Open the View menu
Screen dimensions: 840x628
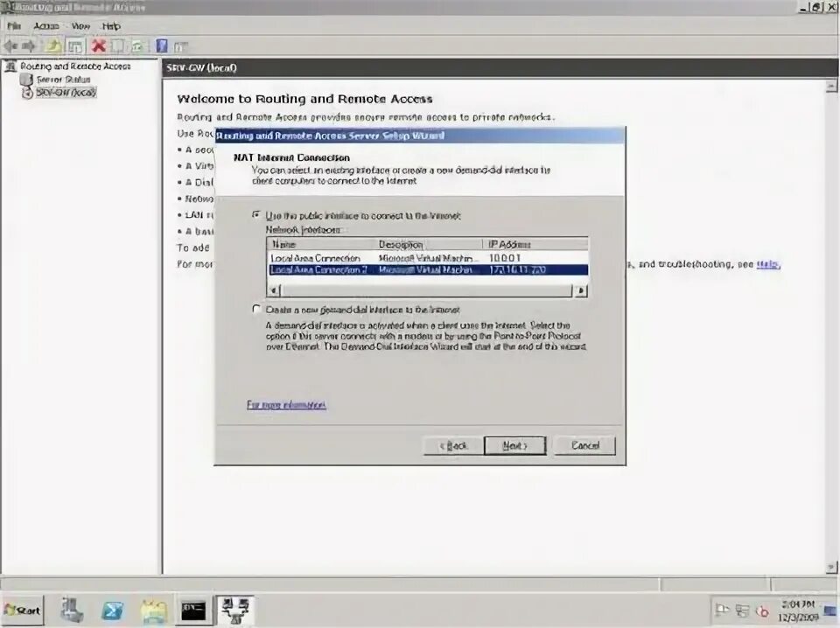click(x=80, y=25)
